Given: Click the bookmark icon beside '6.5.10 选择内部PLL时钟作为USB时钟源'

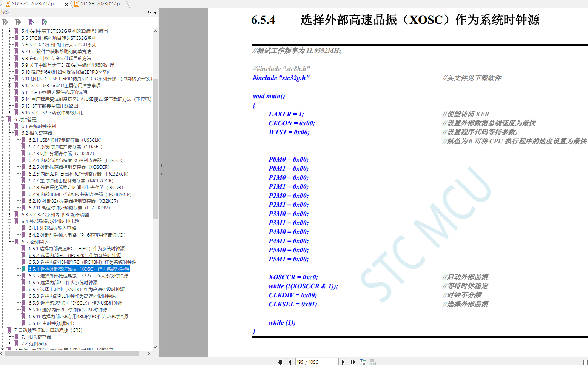Looking at the screenshot, I should point(23,310).
